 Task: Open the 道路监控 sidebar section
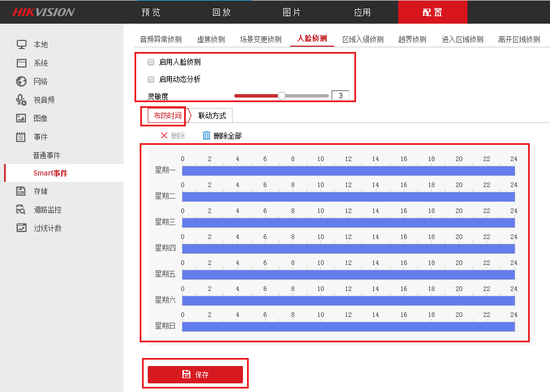(x=47, y=210)
